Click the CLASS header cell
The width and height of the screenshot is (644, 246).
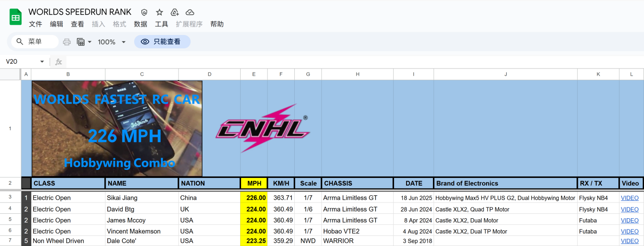pos(68,183)
